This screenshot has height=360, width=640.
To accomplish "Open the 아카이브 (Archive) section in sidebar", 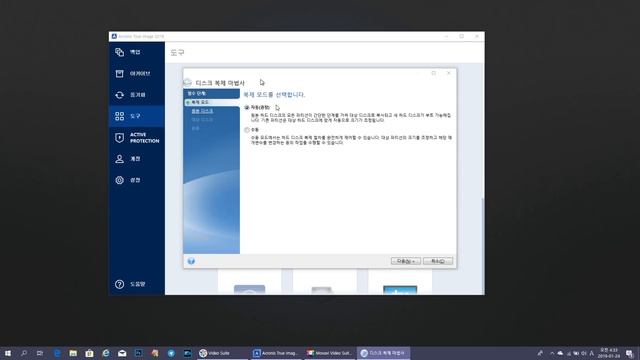I will click(136, 73).
